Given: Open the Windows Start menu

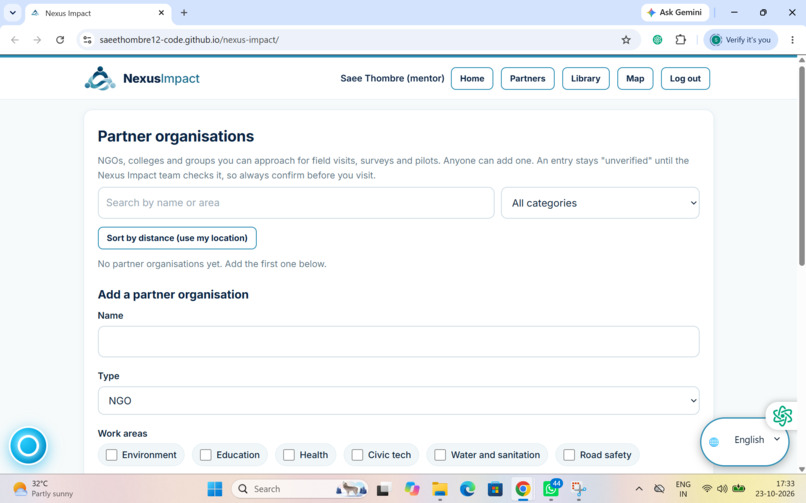Looking at the screenshot, I should pos(215,489).
